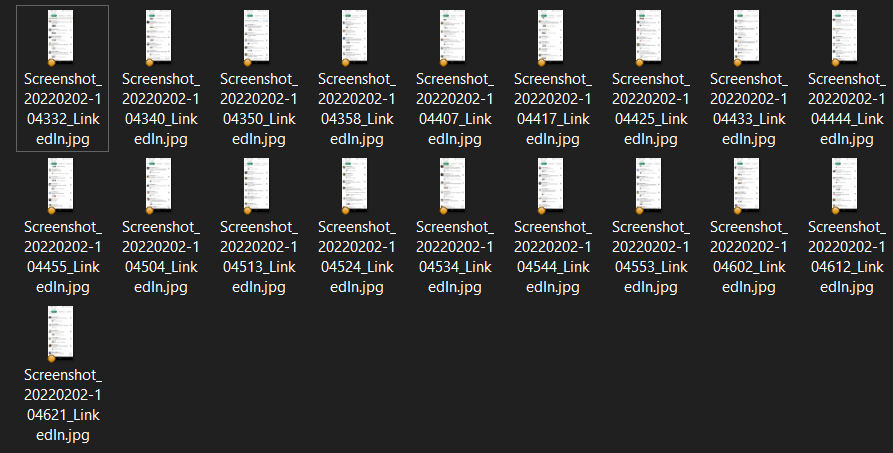
Task: Select Screenshot_20220202-104407_LinkedIn.jpg
Action: coord(454,37)
